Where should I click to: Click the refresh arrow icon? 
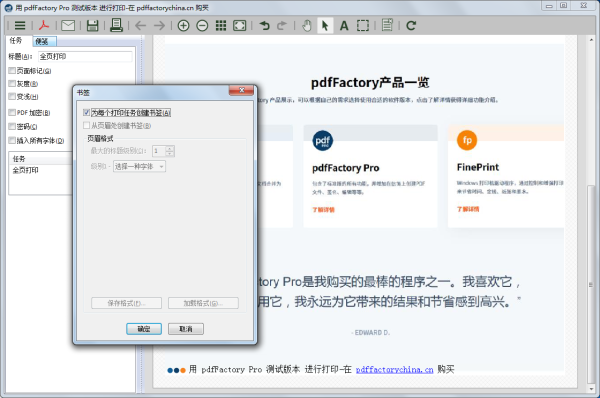411,26
